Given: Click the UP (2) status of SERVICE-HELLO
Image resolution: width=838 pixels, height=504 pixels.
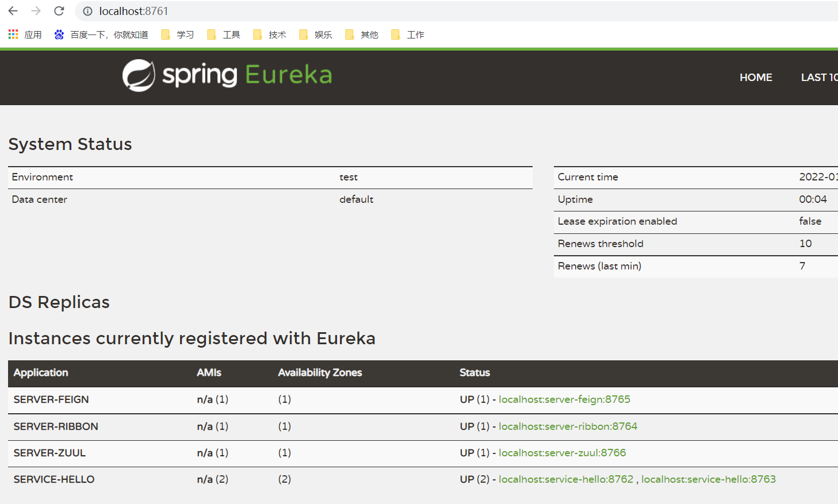Looking at the screenshot, I should click(475, 479).
